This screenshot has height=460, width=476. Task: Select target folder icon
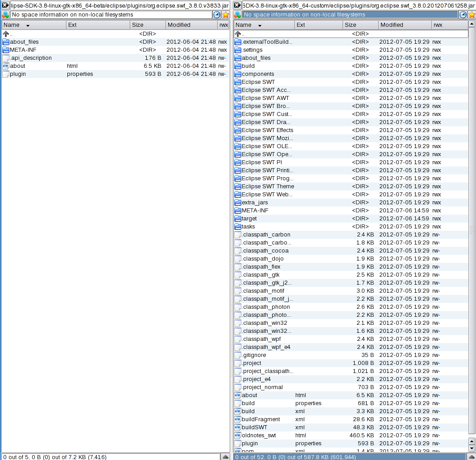[238, 219]
